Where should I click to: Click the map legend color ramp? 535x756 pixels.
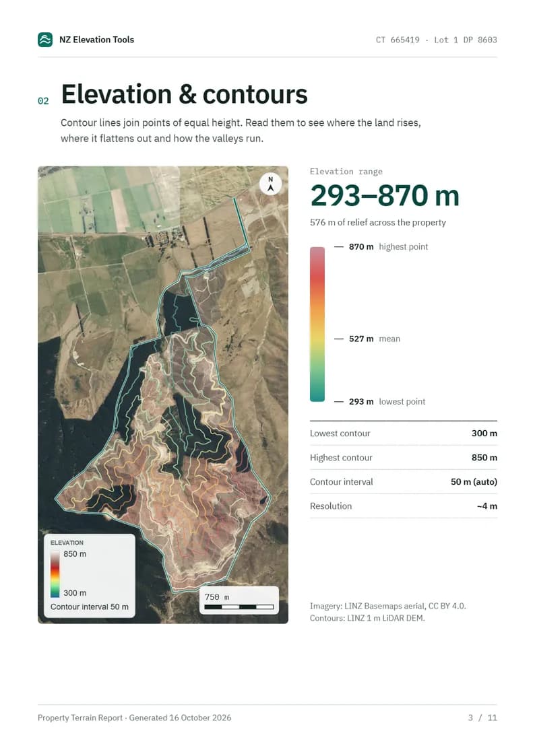[x=55, y=574]
